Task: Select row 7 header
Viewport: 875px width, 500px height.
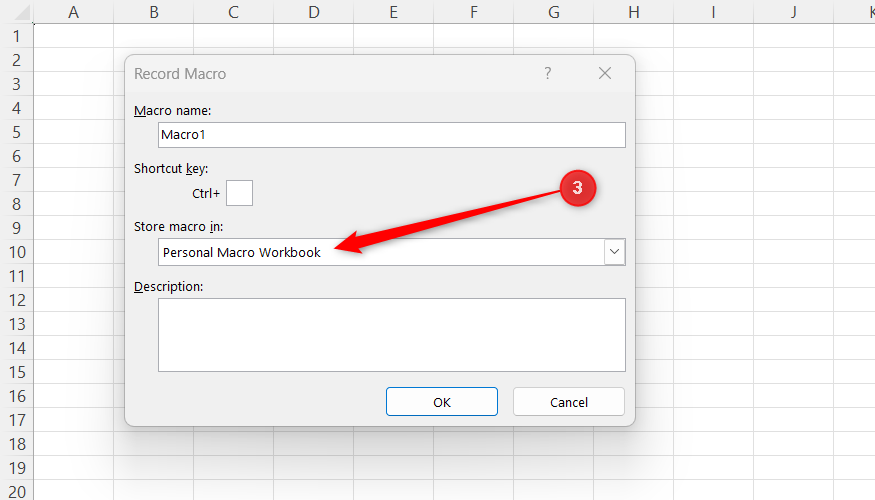Action: [x=17, y=180]
